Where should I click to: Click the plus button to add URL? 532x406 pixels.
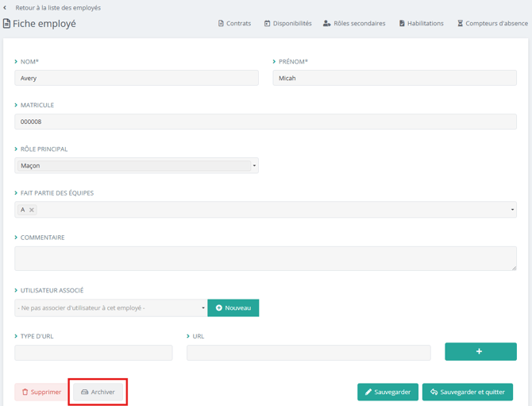pyautogui.click(x=480, y=351)
